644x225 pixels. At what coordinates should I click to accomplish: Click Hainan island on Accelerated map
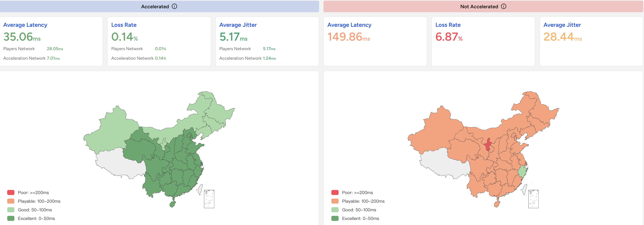(172, 204)
